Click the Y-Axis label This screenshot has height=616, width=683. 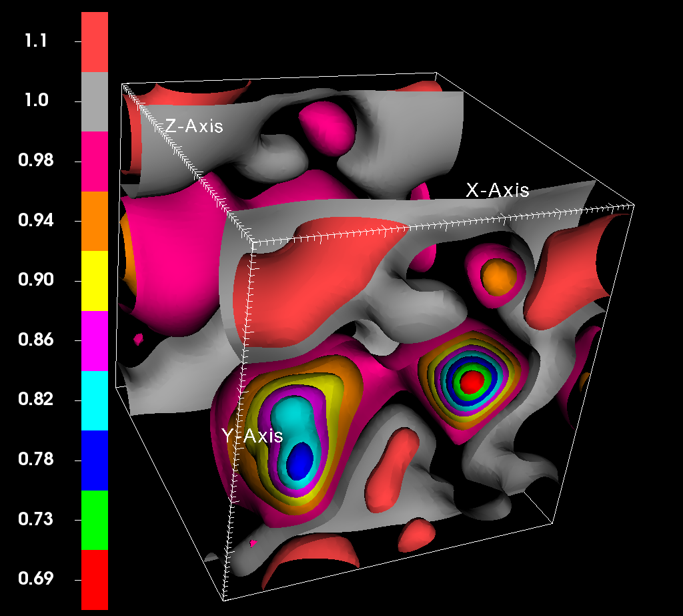tap(252, 436)
